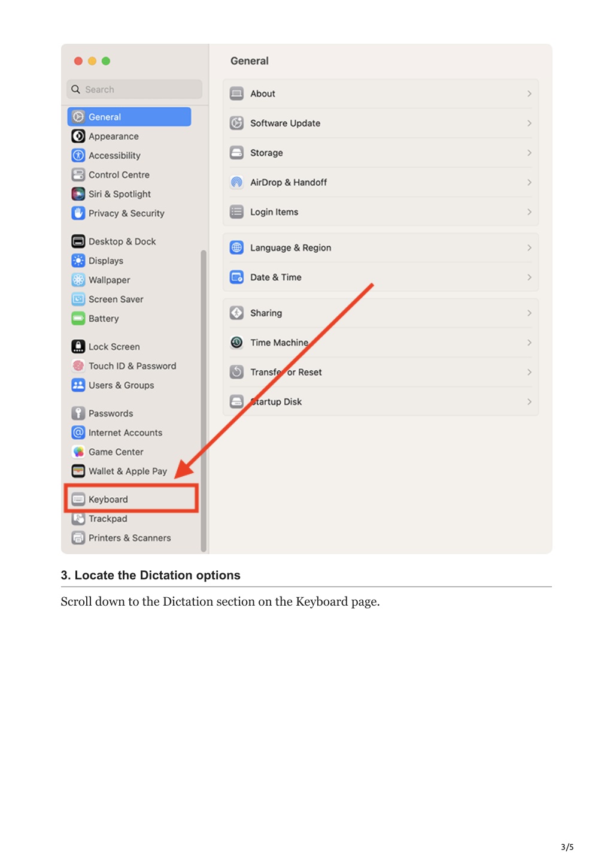Click the Language & Region globe icon

tap(237, 247)
